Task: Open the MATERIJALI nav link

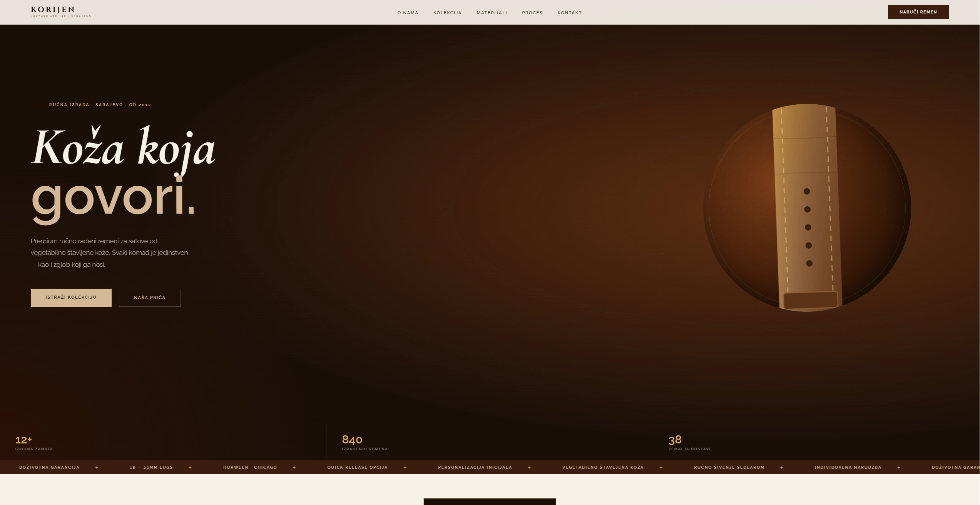Action: tap(492, 13)
